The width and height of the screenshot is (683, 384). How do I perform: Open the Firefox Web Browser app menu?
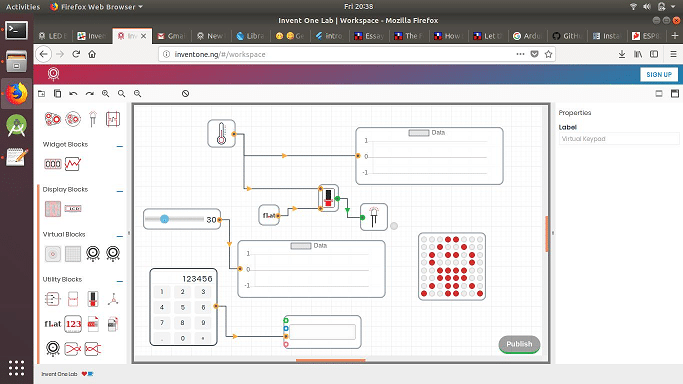click(x=96, y=7)
